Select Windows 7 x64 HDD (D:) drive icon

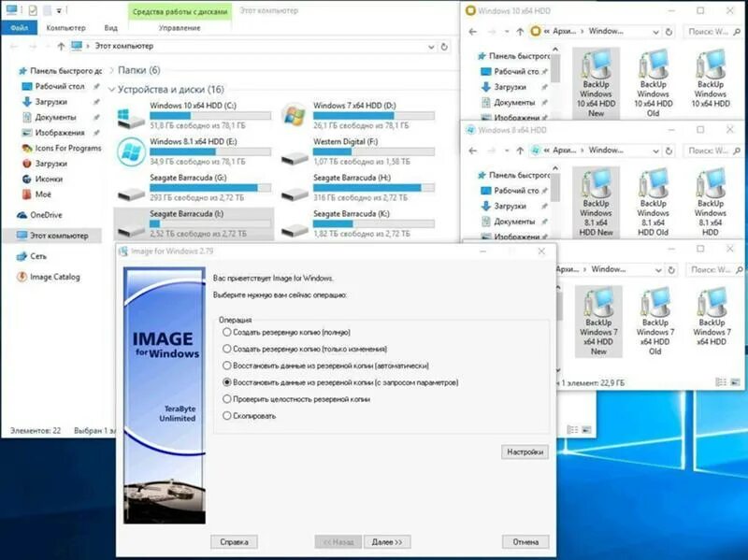click(x=294, y=115)
